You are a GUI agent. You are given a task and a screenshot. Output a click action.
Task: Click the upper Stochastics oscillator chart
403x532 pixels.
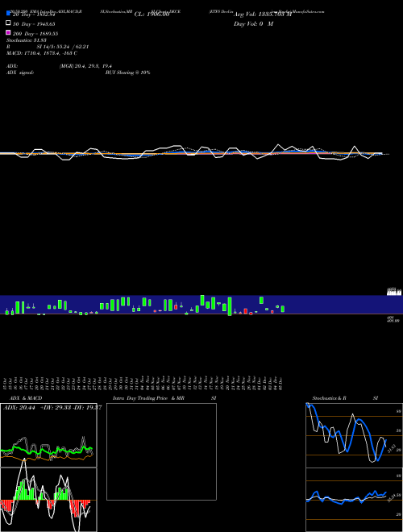[354, 435]
